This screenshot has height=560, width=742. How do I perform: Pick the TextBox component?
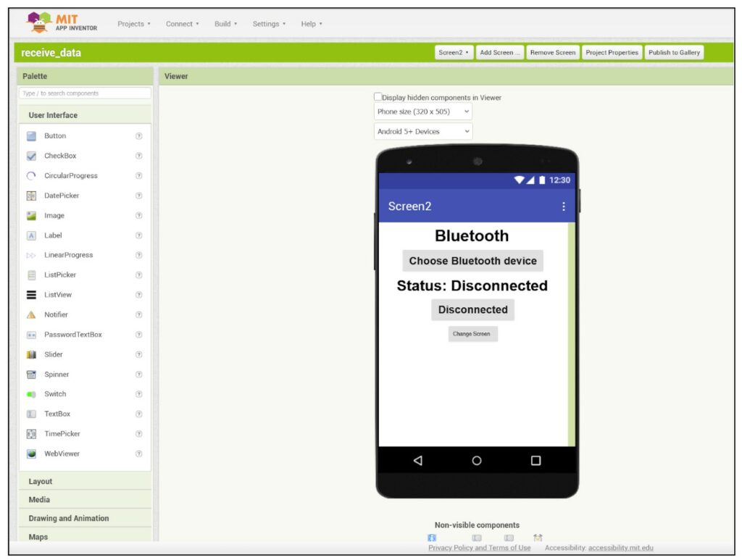pyautogui.click(x=57, y=414)
